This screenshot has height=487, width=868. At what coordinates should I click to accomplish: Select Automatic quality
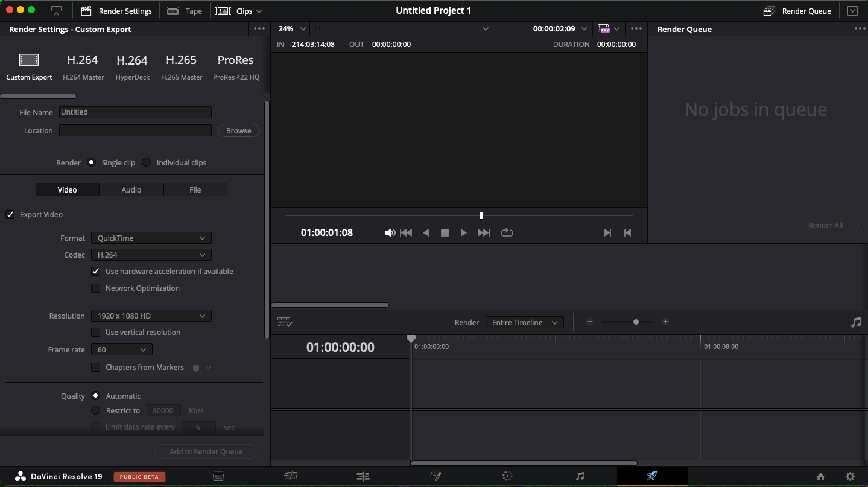coord(95,396)
